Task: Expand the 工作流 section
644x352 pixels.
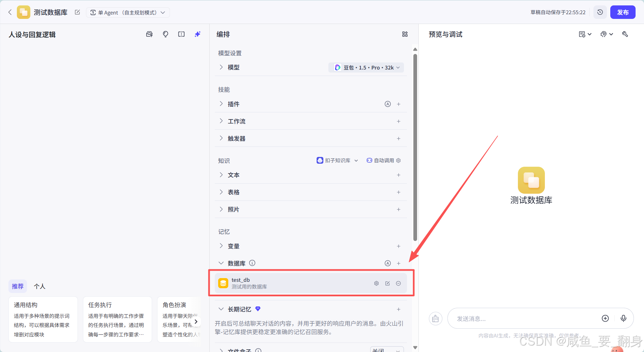Action: [221, 121]
